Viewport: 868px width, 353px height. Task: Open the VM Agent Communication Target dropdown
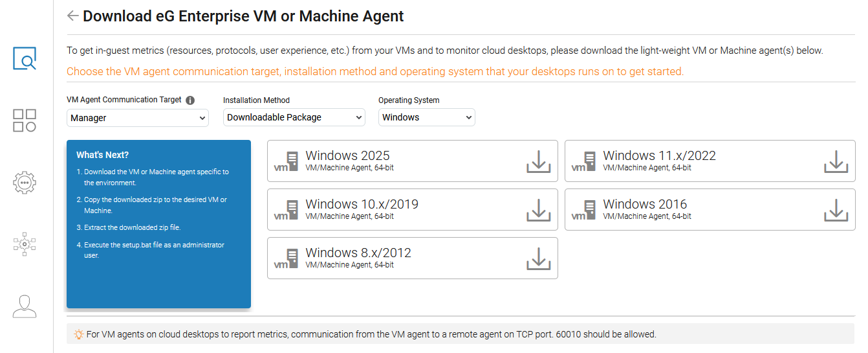138,118
